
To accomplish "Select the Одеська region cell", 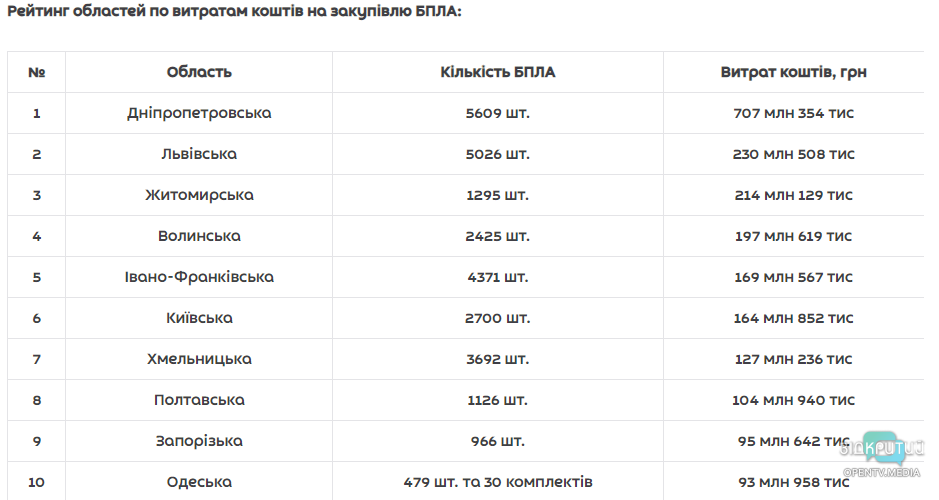I will pos(199,482).
